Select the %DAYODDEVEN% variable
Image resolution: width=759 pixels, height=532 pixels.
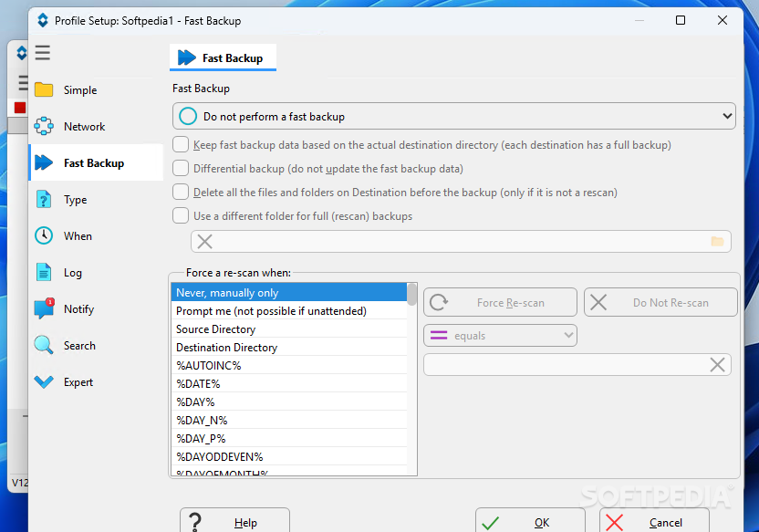coord(289,457)
